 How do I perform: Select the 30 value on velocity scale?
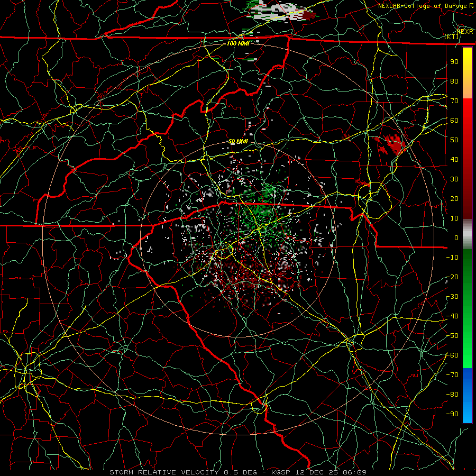coord(454,179)
